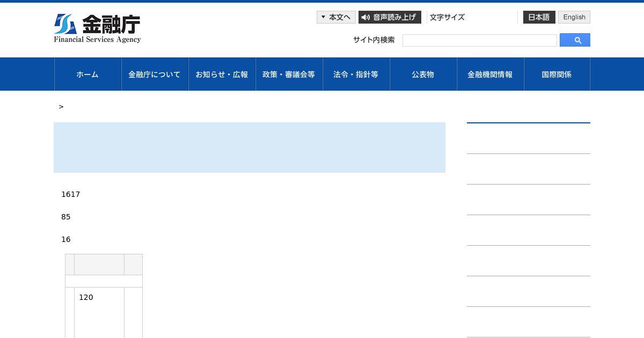644x338 pixels.
Task: Open the 法令・指針等 menu
Action: tap(356, 74)
